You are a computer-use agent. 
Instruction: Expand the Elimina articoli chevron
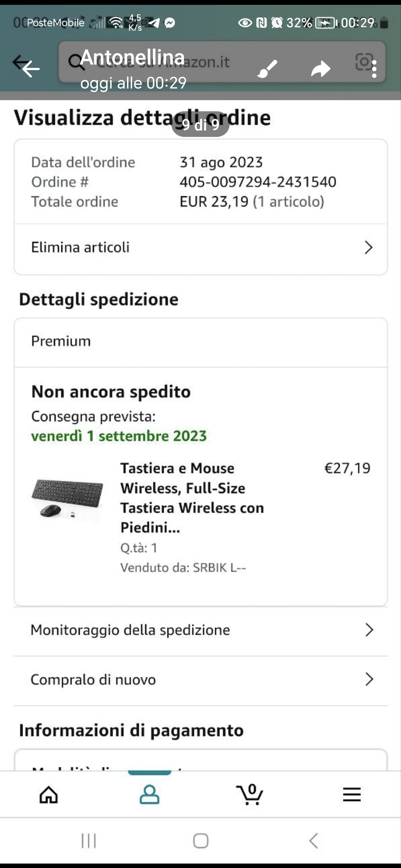[368, 247]
